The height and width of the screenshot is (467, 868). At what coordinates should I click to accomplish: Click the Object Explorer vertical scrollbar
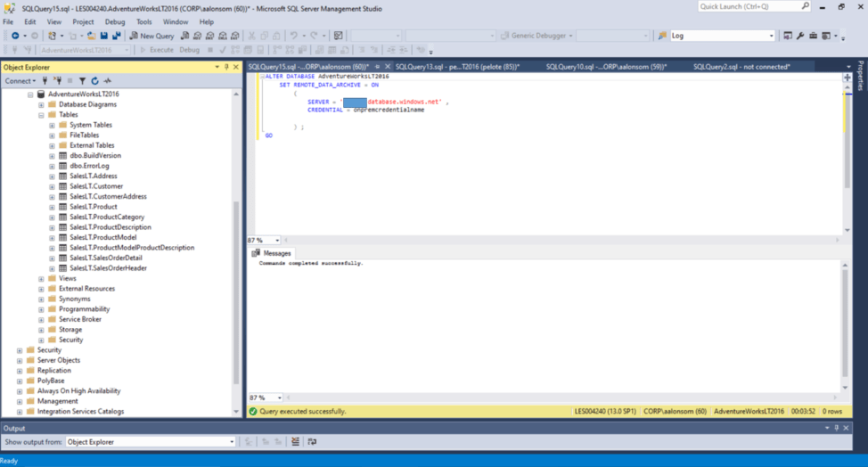(236, 250)
